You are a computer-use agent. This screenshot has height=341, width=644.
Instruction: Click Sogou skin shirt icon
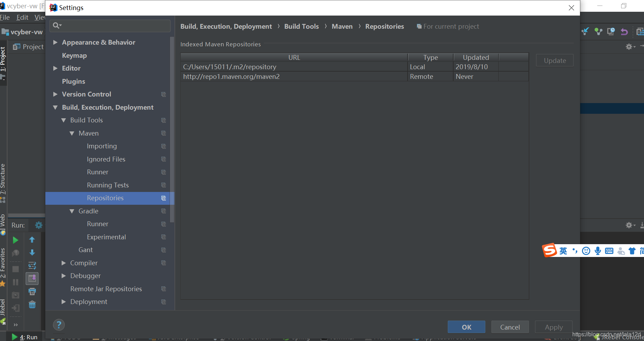(x=632, y=251)
